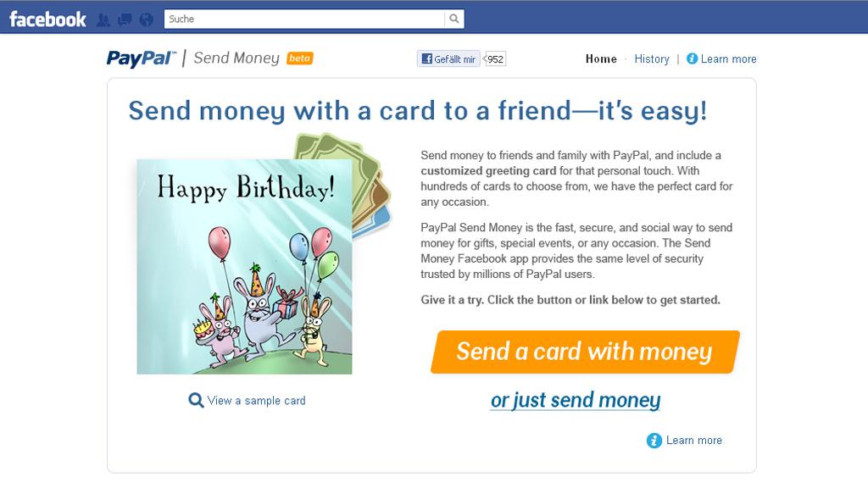Click the or just send money link
This screenshot has width=868, height=488.
tap(575, 400)
